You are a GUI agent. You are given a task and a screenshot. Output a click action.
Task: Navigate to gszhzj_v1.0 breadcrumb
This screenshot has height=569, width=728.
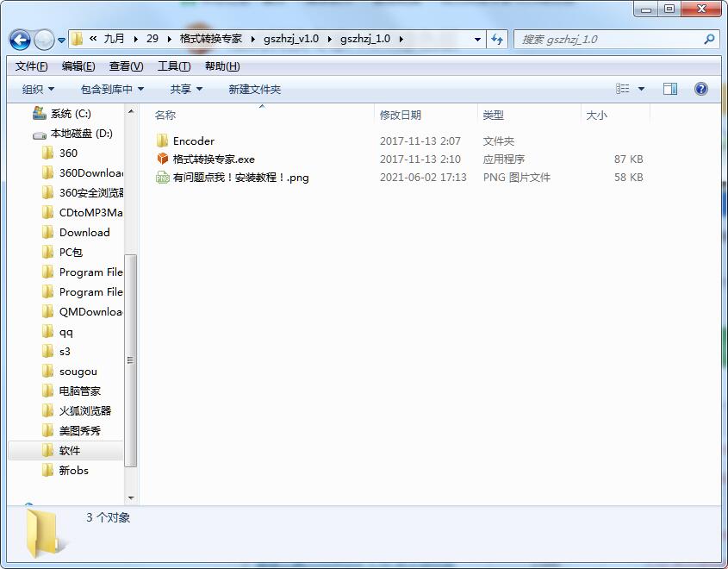tap(291, 39)
